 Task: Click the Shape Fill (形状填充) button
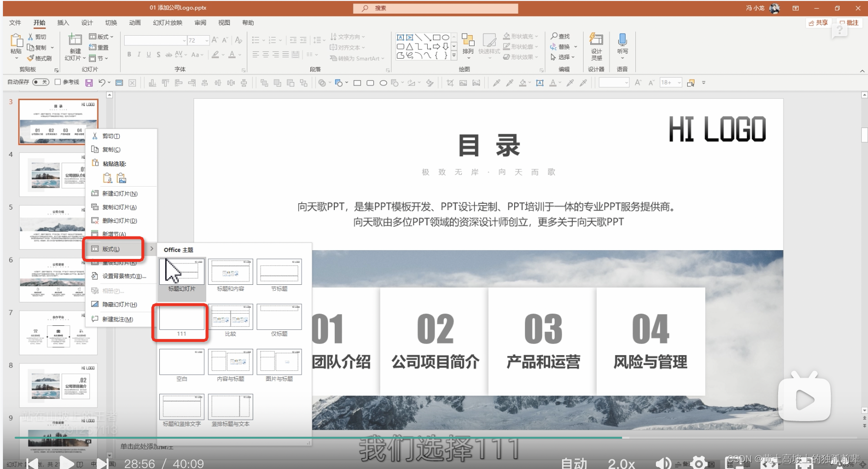click(521, 36)
